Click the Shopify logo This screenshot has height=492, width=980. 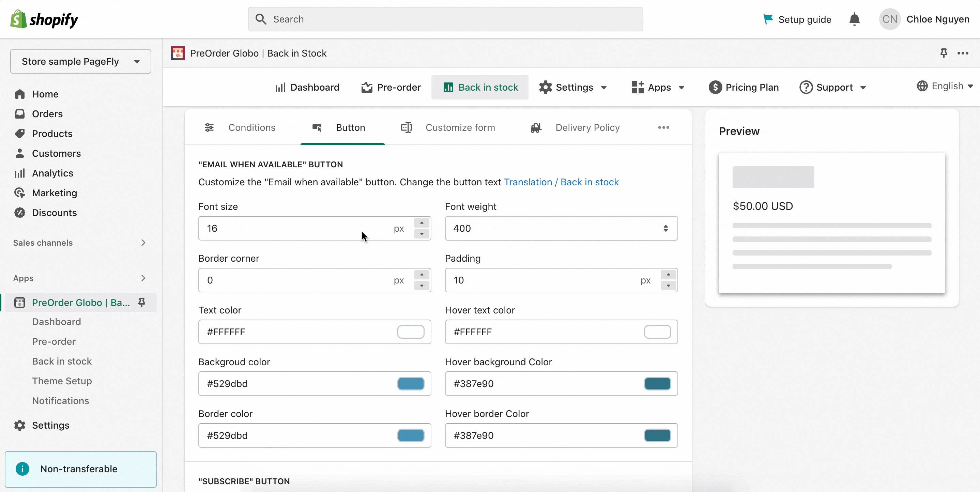[x=44, y=19]
